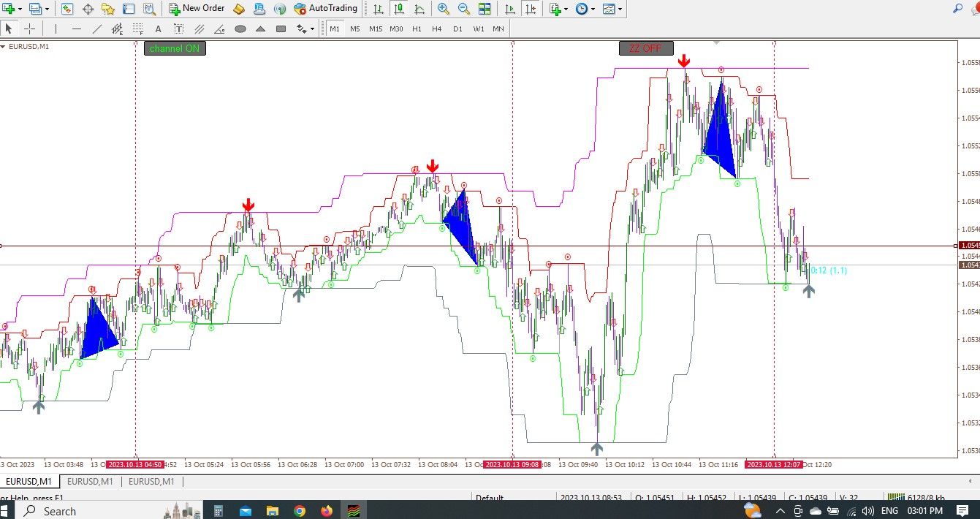Activate the standard arrow Cursor mode
Image resolution: width=980 pixels, height=519 pixels.
9,29
